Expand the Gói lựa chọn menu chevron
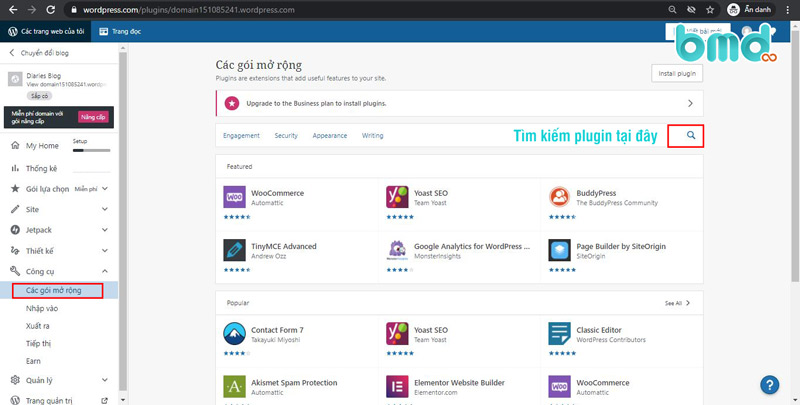800x405 pixels. [x=105, y=189]
